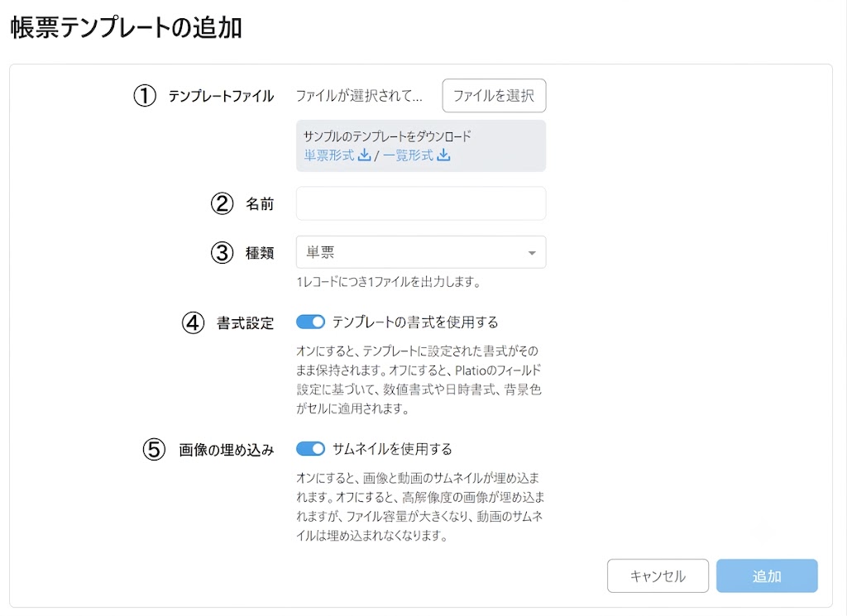
Task: Click the dropdown arrow in the 種類 field
Action: coord(532,253)
